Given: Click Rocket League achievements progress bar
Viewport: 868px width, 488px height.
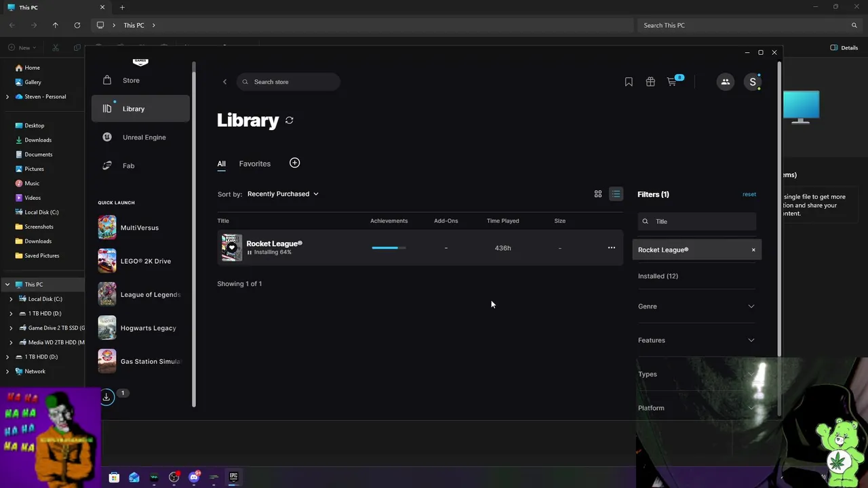Looking at the screenshot, I should [x=389, y=248].
